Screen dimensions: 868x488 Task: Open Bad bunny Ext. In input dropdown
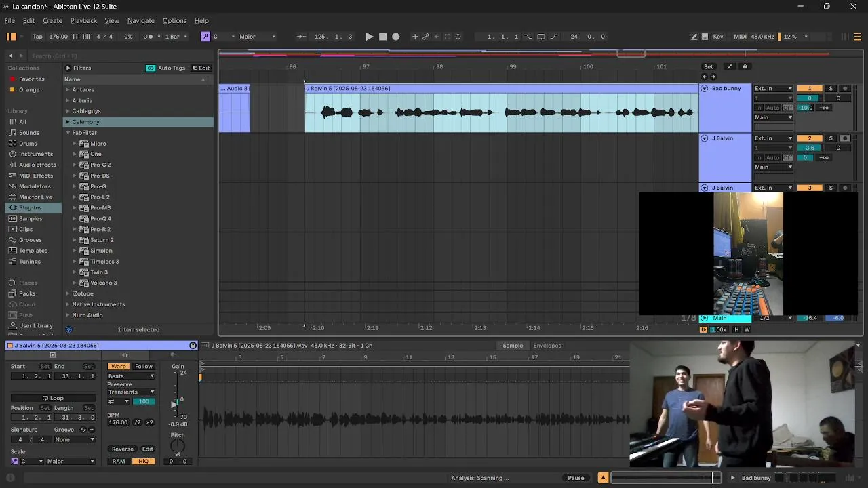tap(773, 89)
